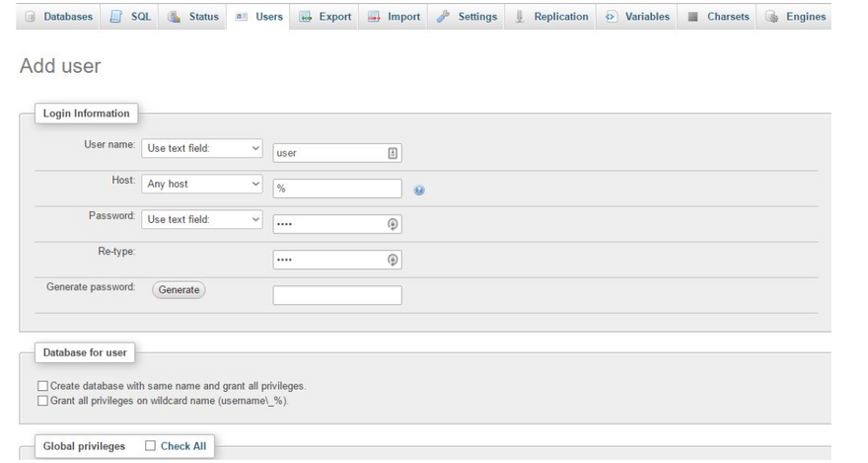Toggle the Global privileges Check All box

[150, 446]
